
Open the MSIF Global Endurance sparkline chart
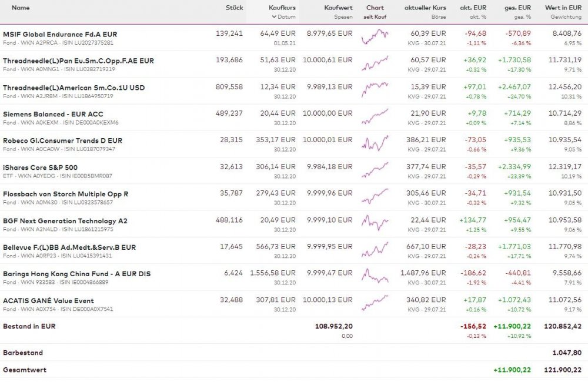(x=375, y=36)
